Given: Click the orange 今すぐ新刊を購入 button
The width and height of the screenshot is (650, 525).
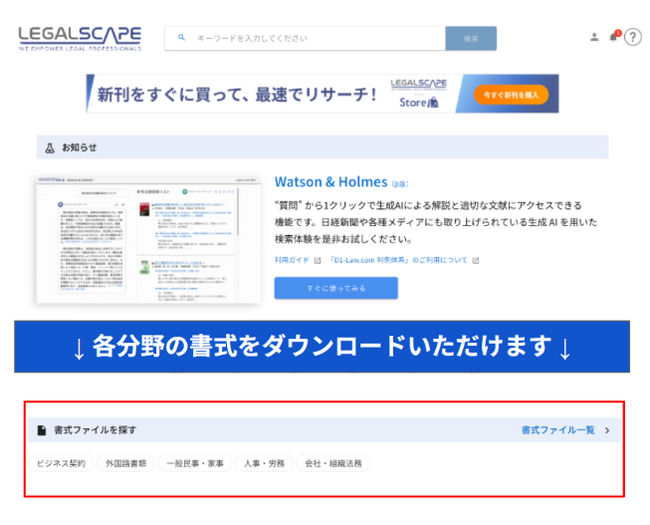Looking at the screenshot, I should [511, 95].
